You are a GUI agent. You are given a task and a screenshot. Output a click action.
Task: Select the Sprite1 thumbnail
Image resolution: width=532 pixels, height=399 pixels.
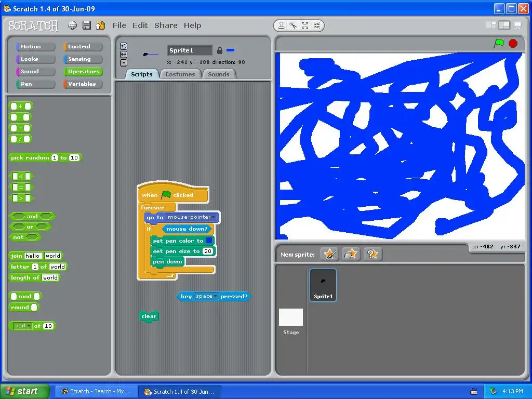(x=323, y=285)
